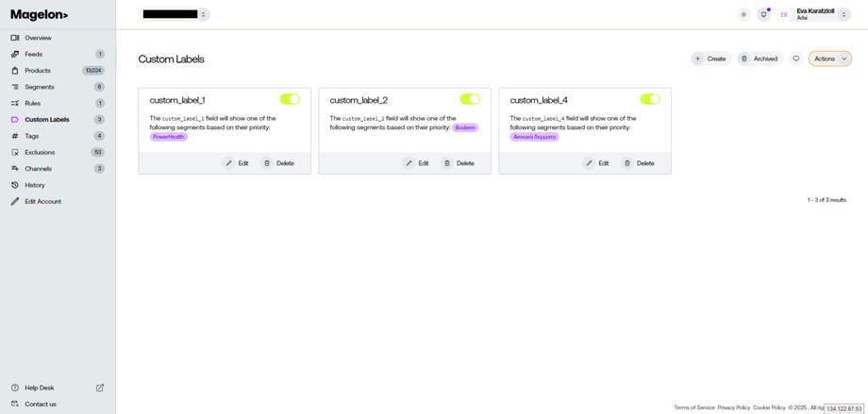This screenshot has height=414, width=868.
Task: Click the theme toggle sun icon
Action: coord(743,14)
